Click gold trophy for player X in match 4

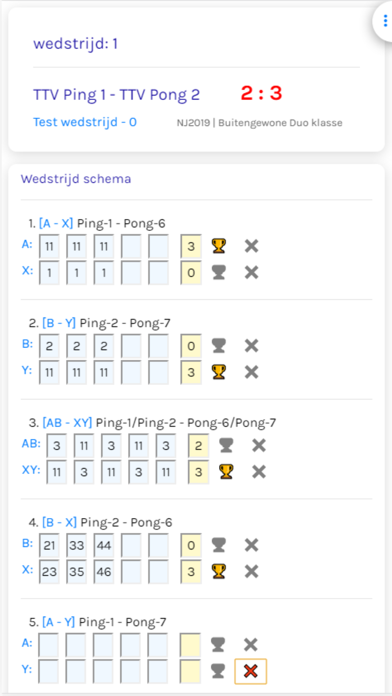(x=218, y=571)
